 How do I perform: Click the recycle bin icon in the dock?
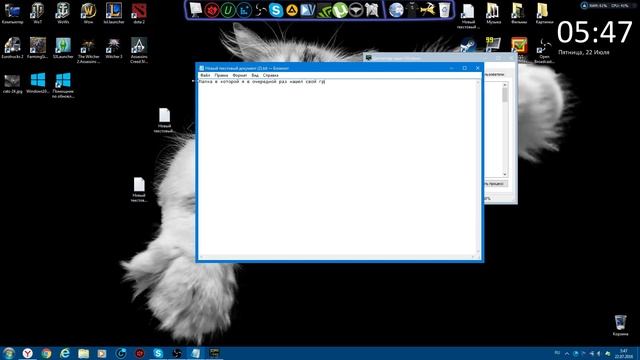444,10
